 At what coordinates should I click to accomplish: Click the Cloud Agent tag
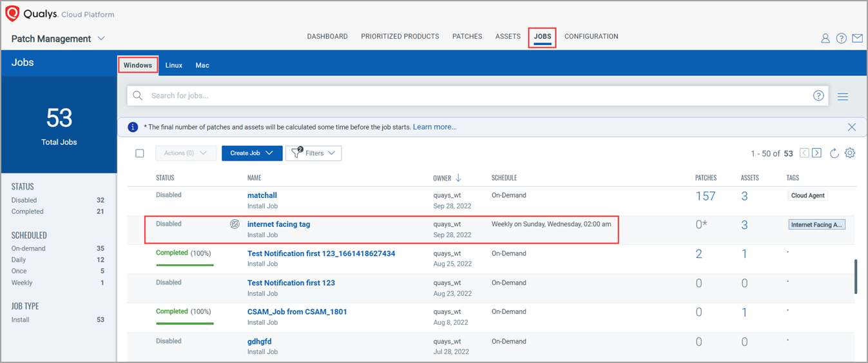point(808,195)
